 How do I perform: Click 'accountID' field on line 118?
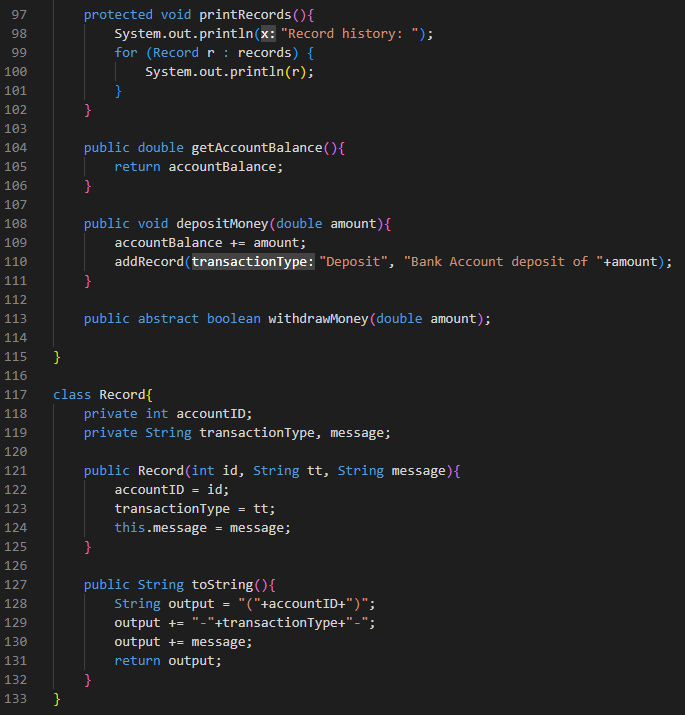[x=211, y=414]
